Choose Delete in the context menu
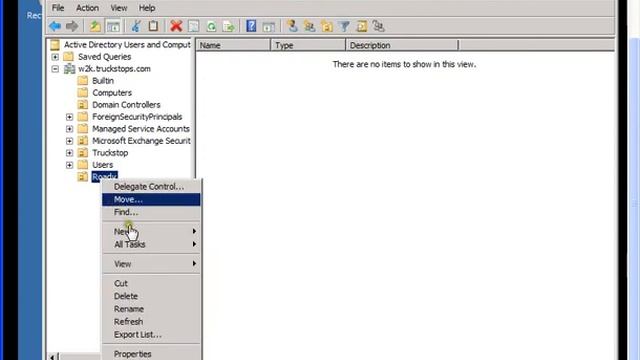Screen dimensions: 640x360 [x=151, y=296]
